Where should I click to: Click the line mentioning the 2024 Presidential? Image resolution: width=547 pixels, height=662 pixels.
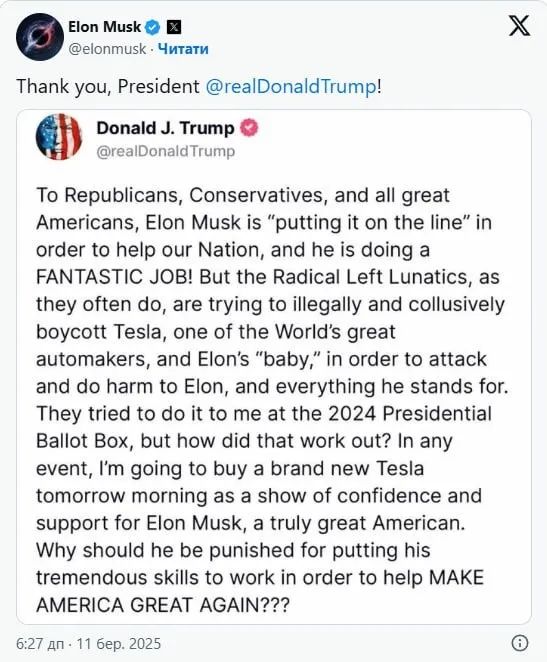(264, 414)
